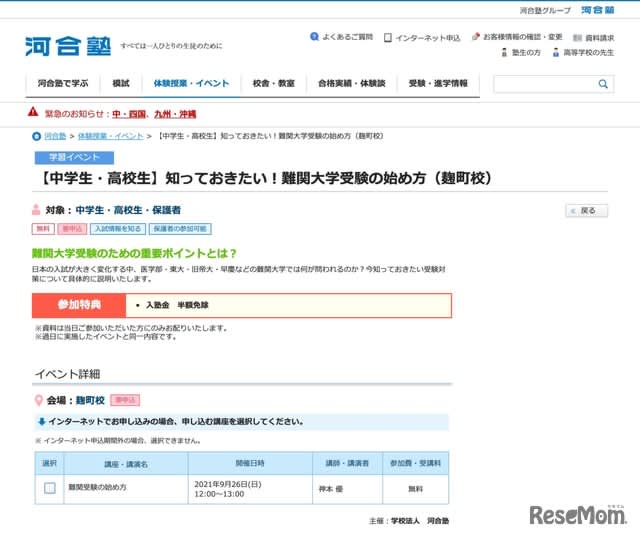This screenshot has height=538, width=640.
Task: Click the イベント詳細 section heading
Action: click(x=68, y=374)
